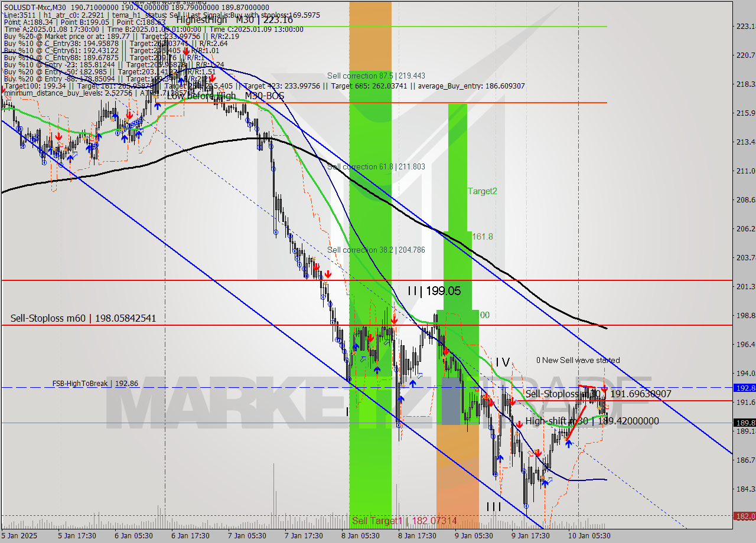Select 'High-shift m30 | 189.42000000' label
756x543 pixels.
[592, 421]
